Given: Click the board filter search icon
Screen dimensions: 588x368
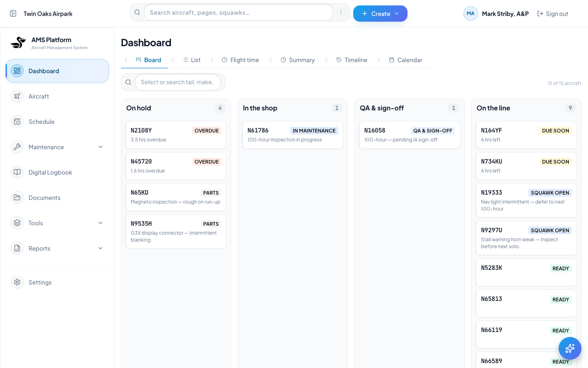Looking at the screenshot, I should click(128, 82).
